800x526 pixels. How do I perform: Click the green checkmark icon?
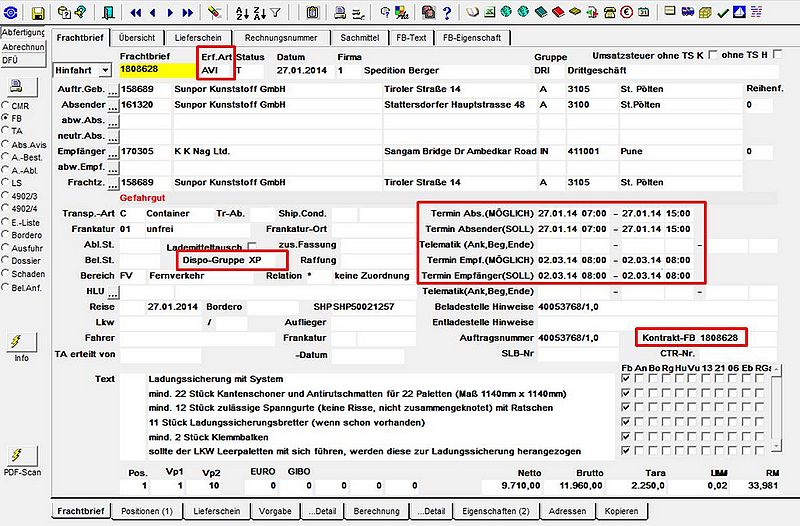[x=722, y=12]
